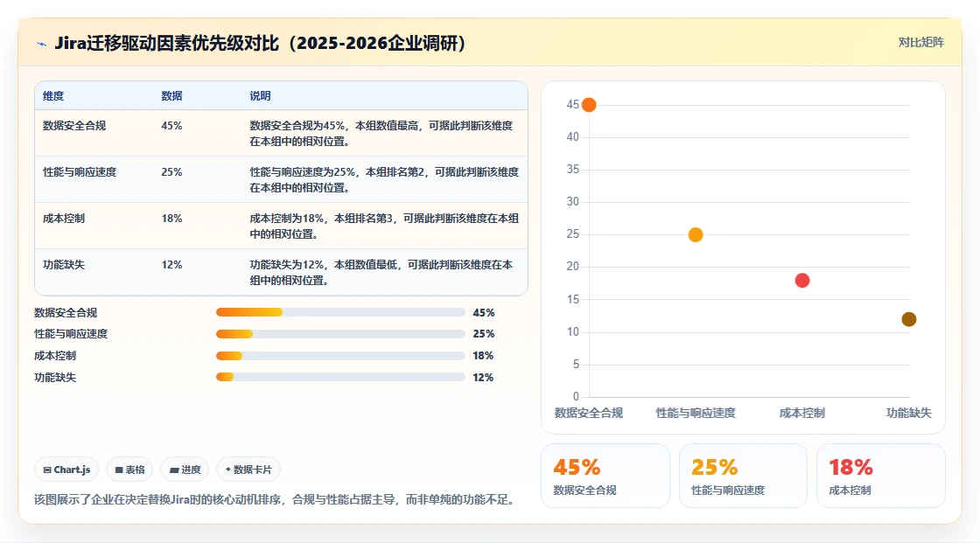Click the 成本控制 x-axis label
Screen dimensions: 980x543
[x=801, y=413]
